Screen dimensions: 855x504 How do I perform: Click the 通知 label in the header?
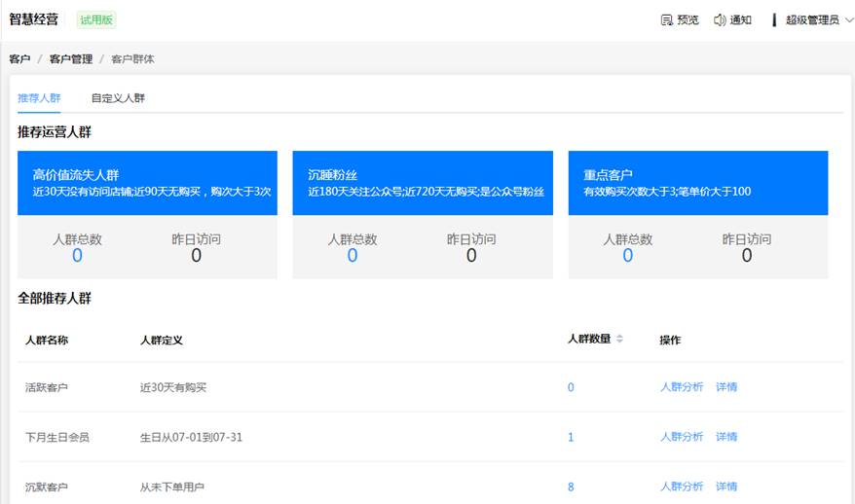[740, 20]
